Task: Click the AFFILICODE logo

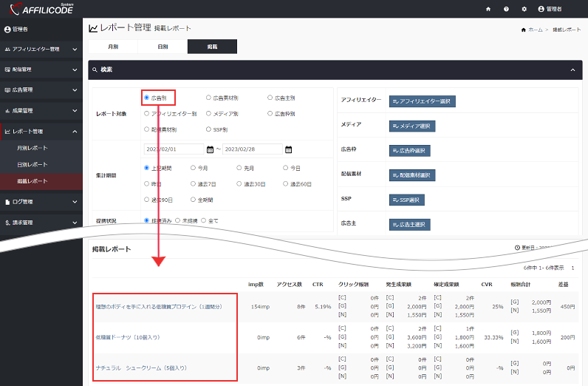Action: 39,9
